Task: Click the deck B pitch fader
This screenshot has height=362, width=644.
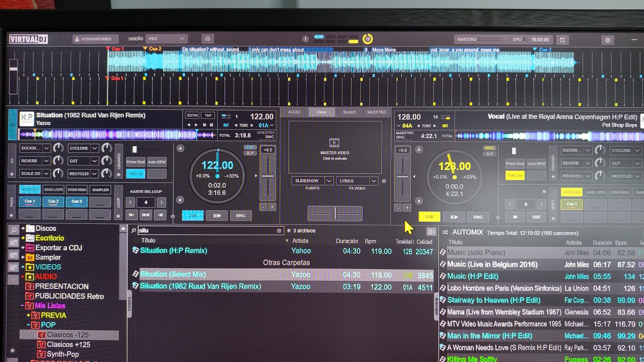Action: pyautogui.click(x=402, y=177)
